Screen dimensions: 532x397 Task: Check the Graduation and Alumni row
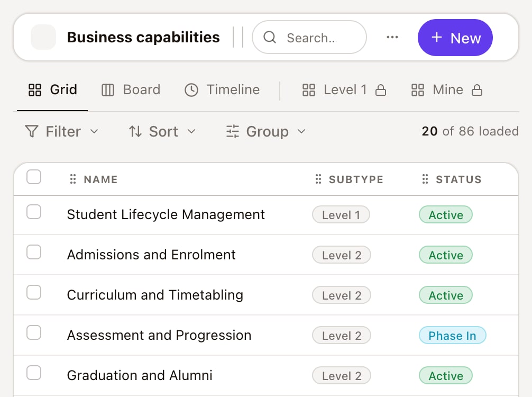pyautogui.click(x=34, y=373)
